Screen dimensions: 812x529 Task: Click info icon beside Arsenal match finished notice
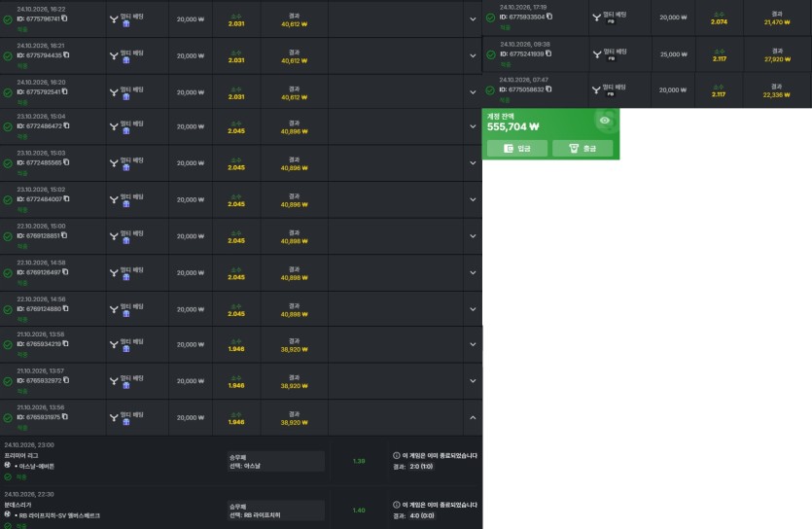(x=397, y=455)
